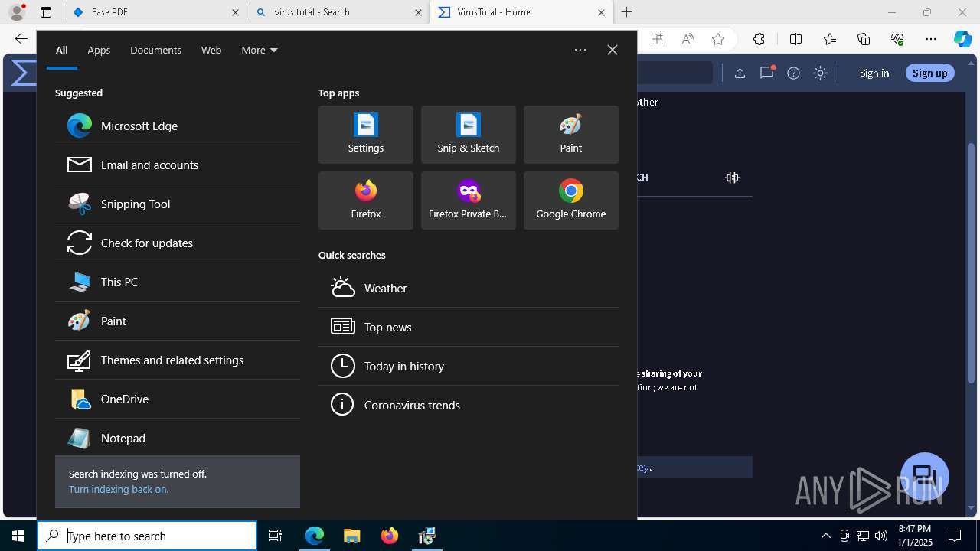Go back in Edge browser

[x=21, y=39]
